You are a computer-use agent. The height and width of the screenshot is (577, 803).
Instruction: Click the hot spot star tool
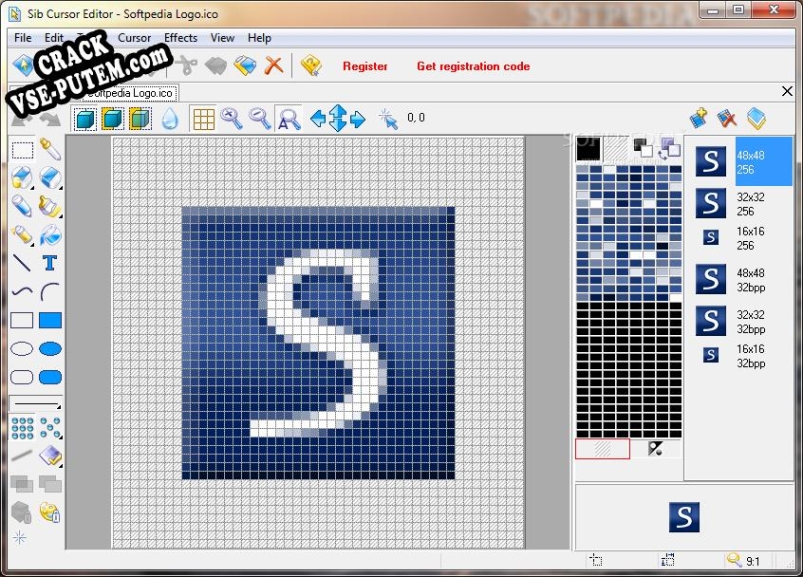(19, 538)
